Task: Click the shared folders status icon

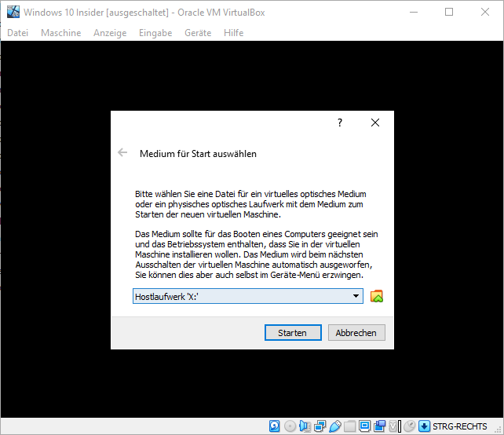Action: [x=349, y=426]
